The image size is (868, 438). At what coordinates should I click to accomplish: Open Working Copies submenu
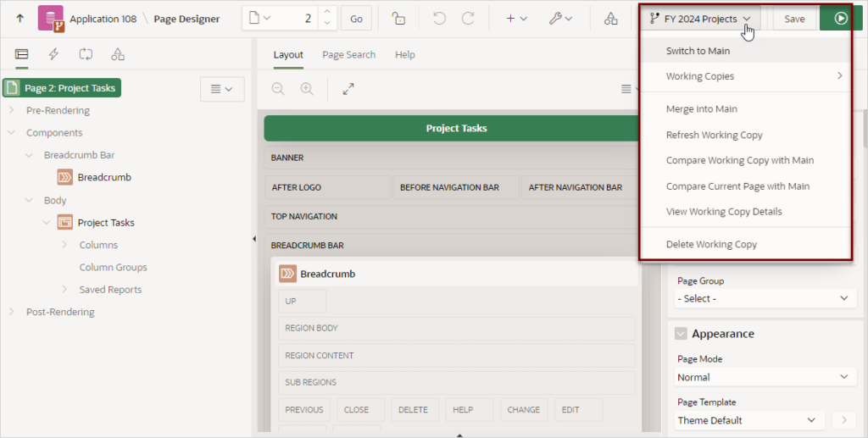(745, 75)
